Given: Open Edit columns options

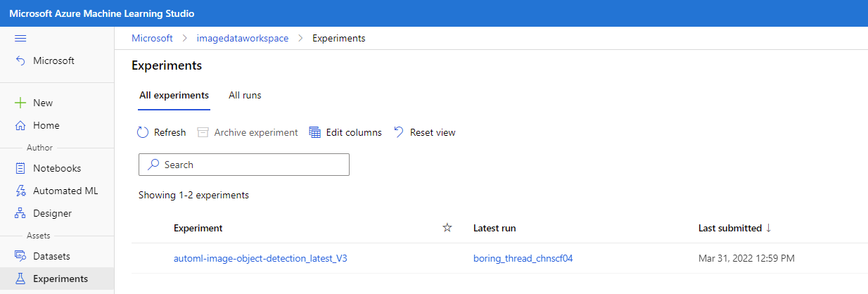Looking at the screenshot, I should 345,132.
